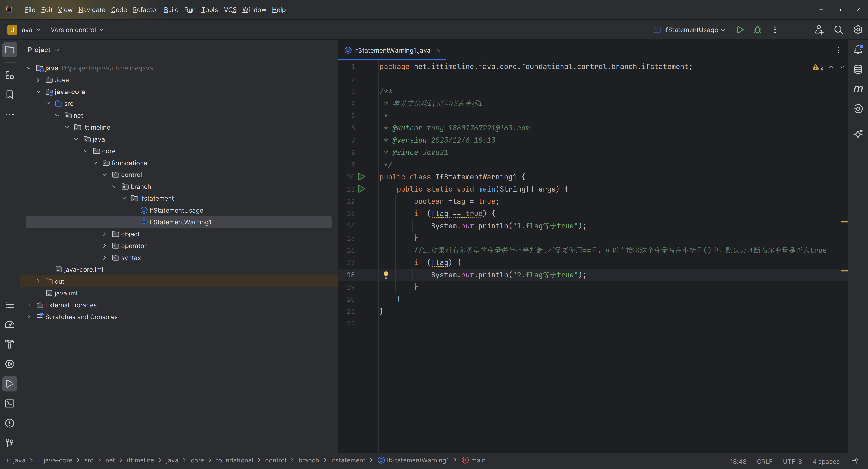This screenshot has width=868, height=469.
Task: Open Notifications bell icon
Action: [858, 50]
